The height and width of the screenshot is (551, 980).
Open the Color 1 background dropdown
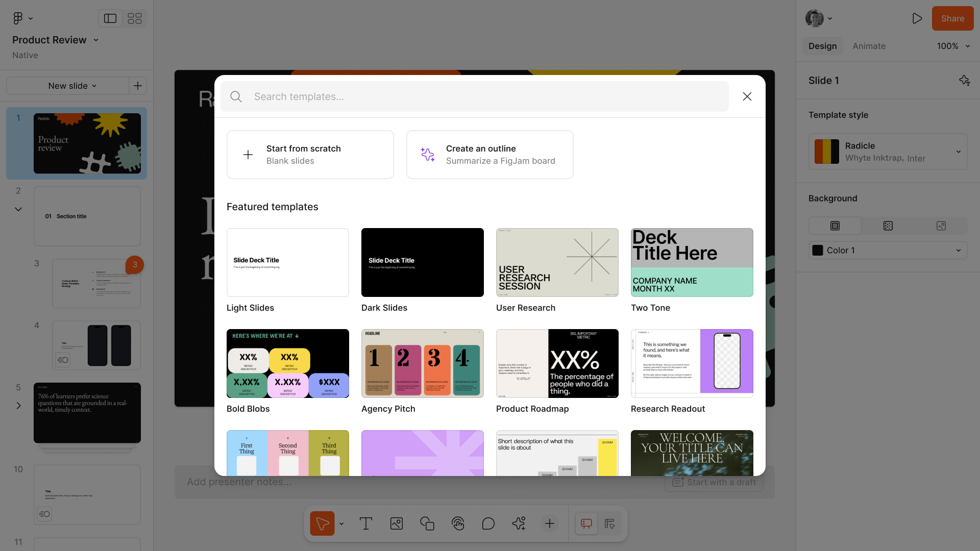click(888, 251)
